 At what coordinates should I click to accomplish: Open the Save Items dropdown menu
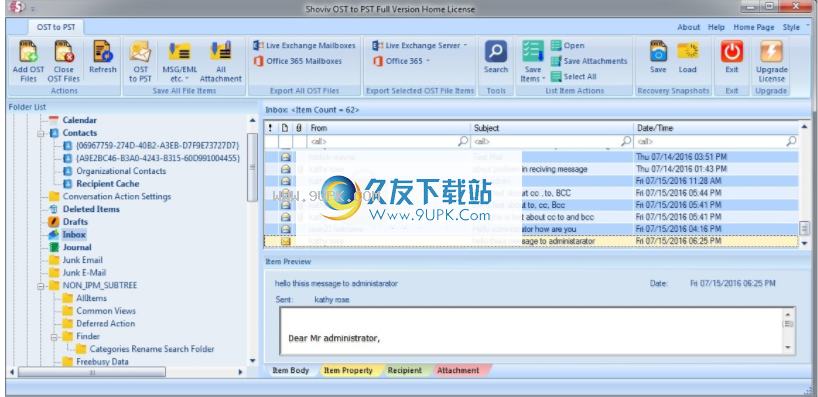coord(533,74)
